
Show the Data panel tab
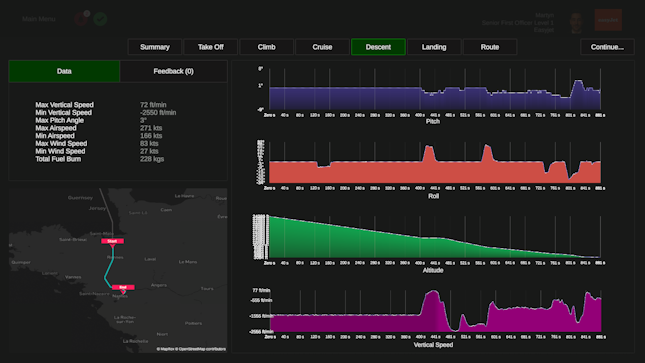click(x=64, y=71)
